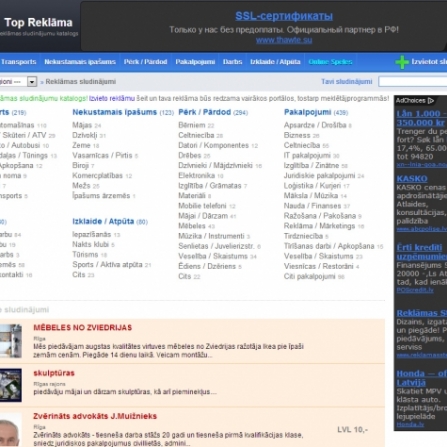Open the KASKO advertisement link
Screen dimensions: 447x447
[412, 179]
